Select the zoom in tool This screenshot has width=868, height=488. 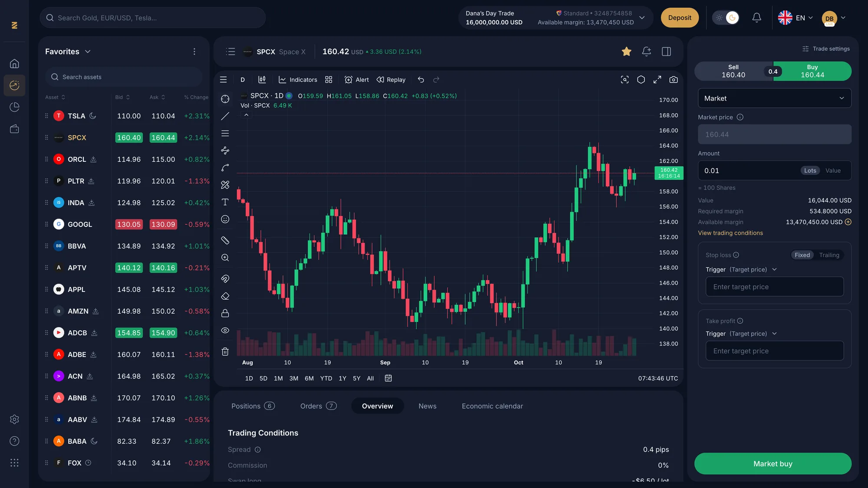pyautogui.click(x=225, y=258)
